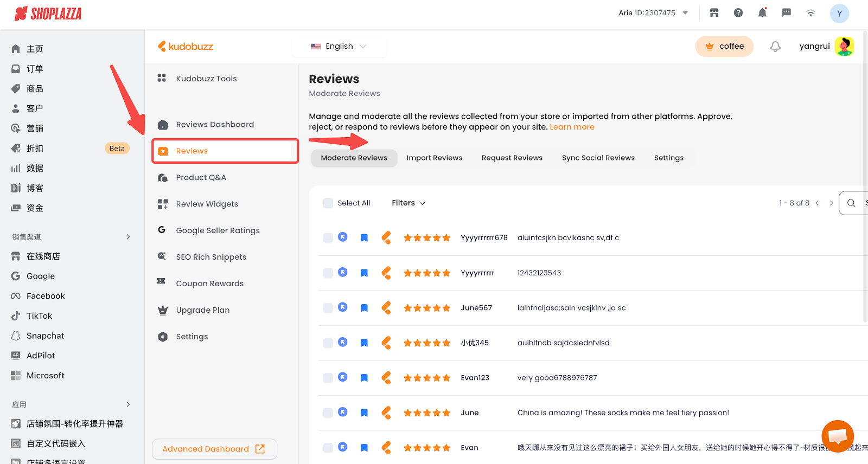Click the Advanced Dashboard button

click(x=214, y=449)
